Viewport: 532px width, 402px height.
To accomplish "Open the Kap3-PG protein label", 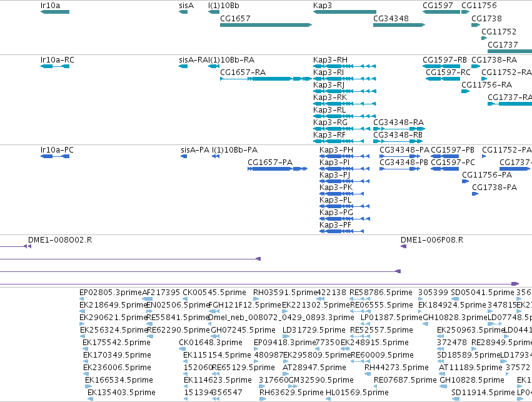I will pos(336,213).
